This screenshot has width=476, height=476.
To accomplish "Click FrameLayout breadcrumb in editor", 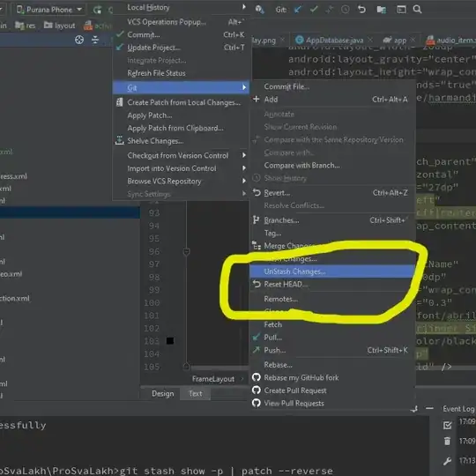I will coord(213,379).
